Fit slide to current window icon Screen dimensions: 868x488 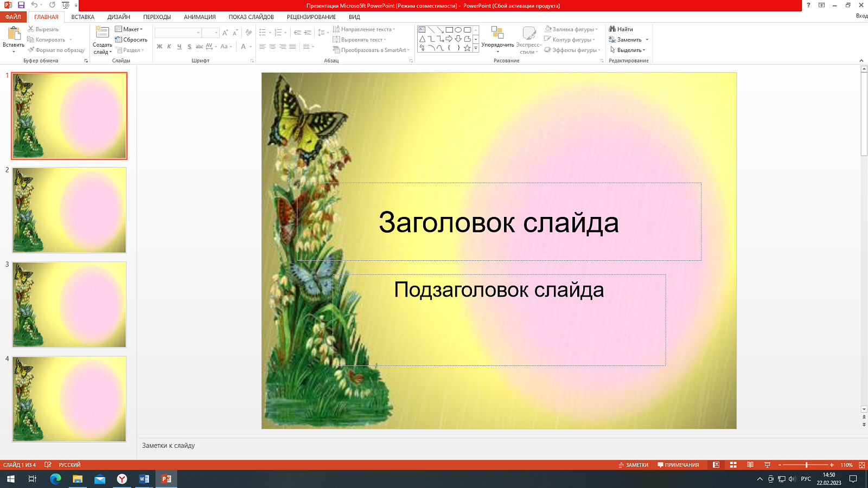pyautogui.click(x=861, y=465)
